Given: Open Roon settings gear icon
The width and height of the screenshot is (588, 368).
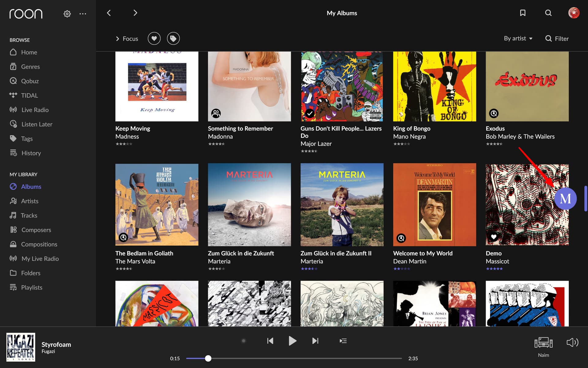Looking at the screenshot, I should [x=67, y=13].
